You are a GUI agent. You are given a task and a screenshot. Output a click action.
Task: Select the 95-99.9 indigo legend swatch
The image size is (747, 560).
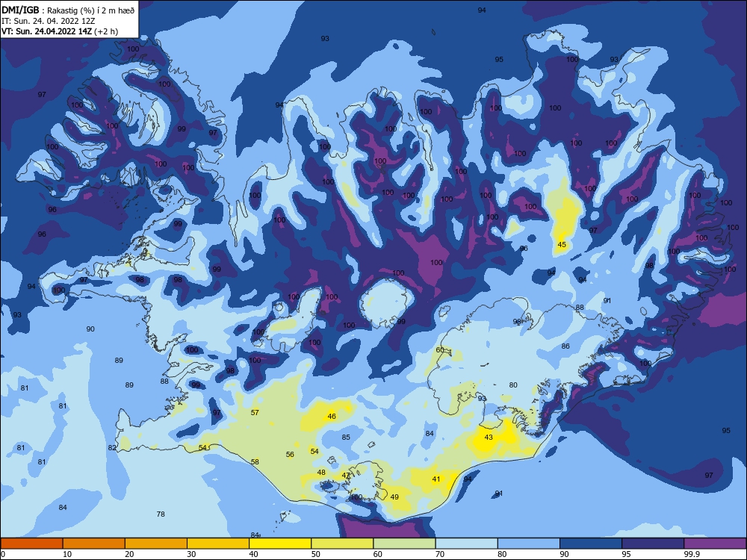click(653, 544)
